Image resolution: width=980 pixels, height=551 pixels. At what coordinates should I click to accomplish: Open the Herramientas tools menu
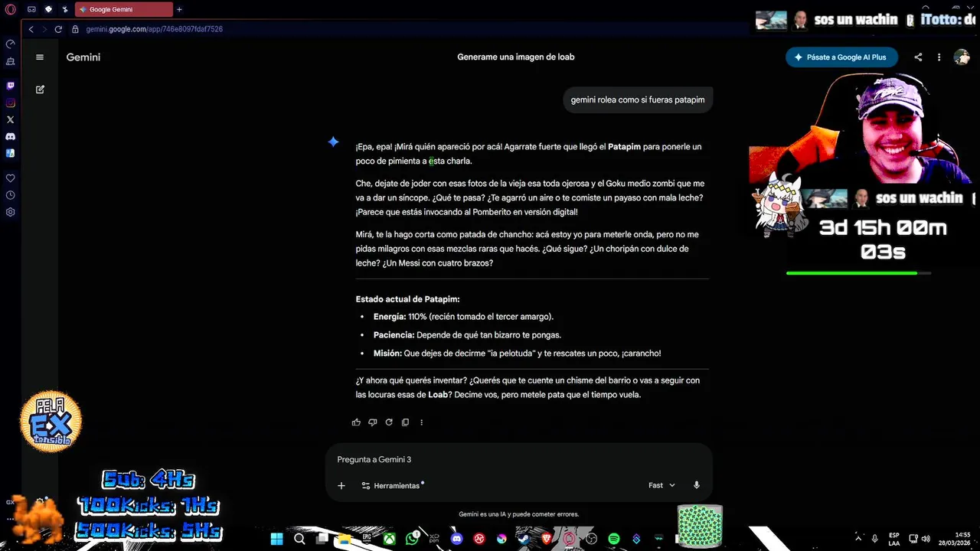[x=392, y=485]
